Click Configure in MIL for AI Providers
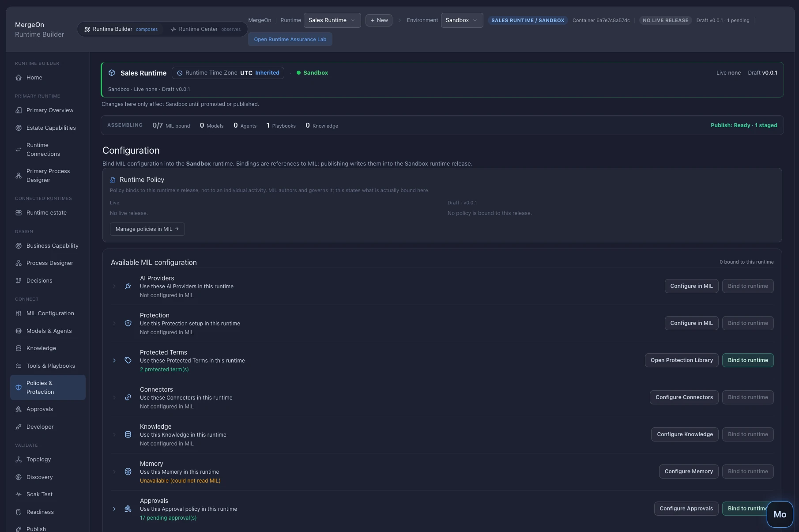This screenshot has height=532, width=799. (691, 286)
